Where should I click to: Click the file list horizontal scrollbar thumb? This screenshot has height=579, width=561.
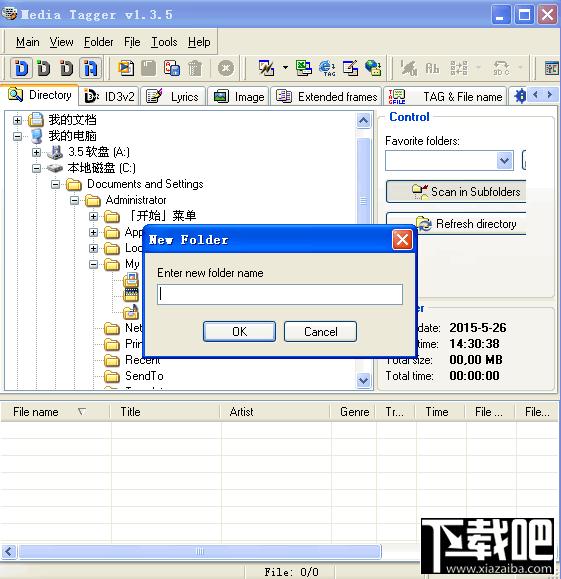200,552
